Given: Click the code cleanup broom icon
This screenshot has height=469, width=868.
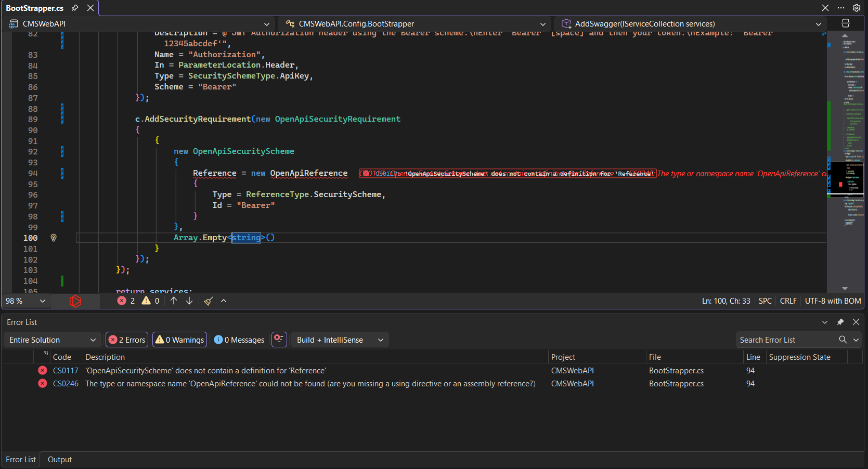Looking at the screenshot, I should coord(209,301).
